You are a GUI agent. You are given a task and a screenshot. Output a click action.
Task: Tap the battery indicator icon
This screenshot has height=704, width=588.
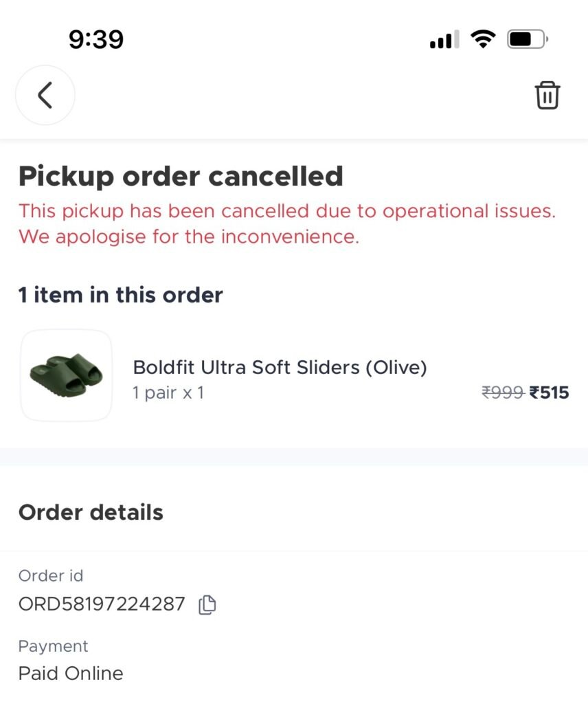tap(527, 39)
